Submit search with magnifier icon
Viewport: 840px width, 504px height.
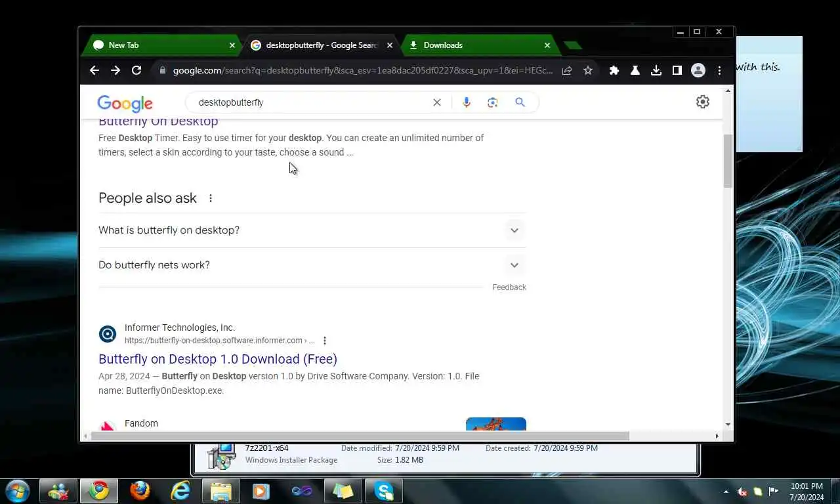pos(520,102)
